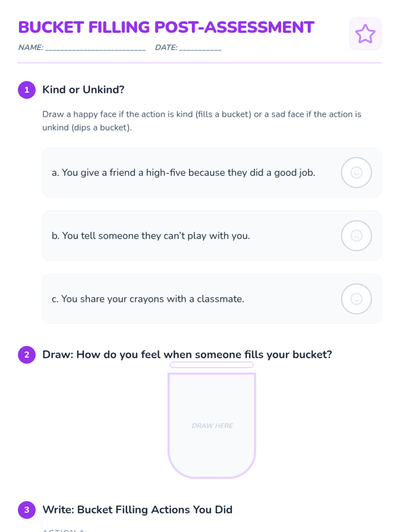Click the "share your crayons" sentence
This screenshot has height=532, width=399.
[148, 299]
